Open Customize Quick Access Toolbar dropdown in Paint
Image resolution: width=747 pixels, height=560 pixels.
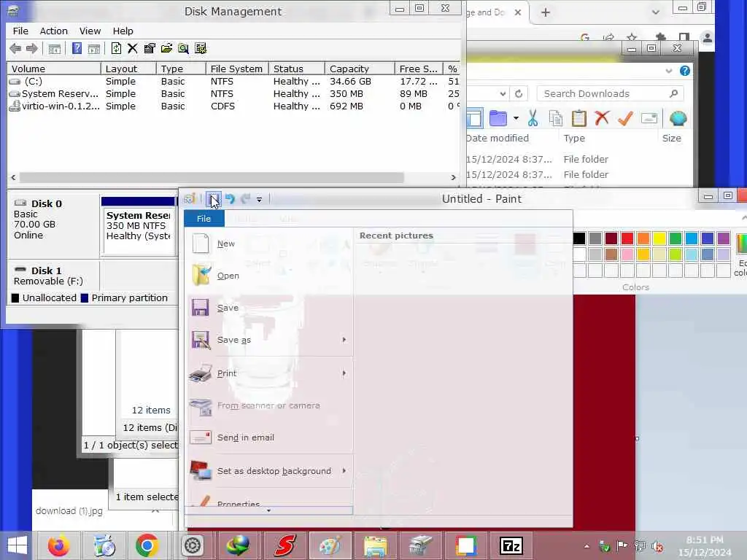point(259,200)
